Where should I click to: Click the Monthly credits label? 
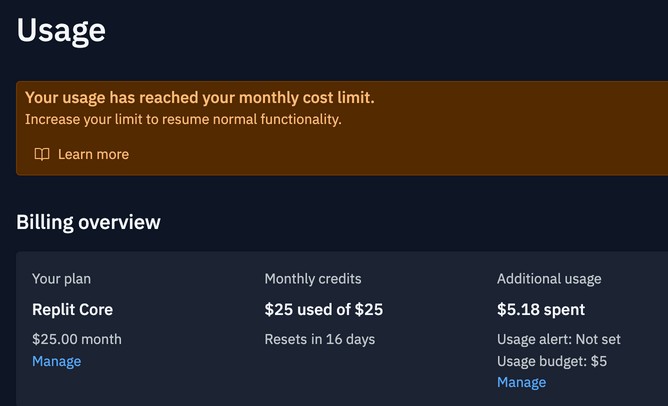tap(313, 279)
